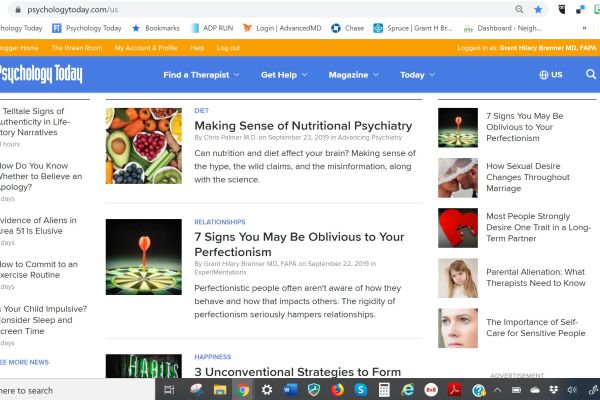600x400 pixels.
Task: Click the Log out link
Action: [x=228, y=48]
